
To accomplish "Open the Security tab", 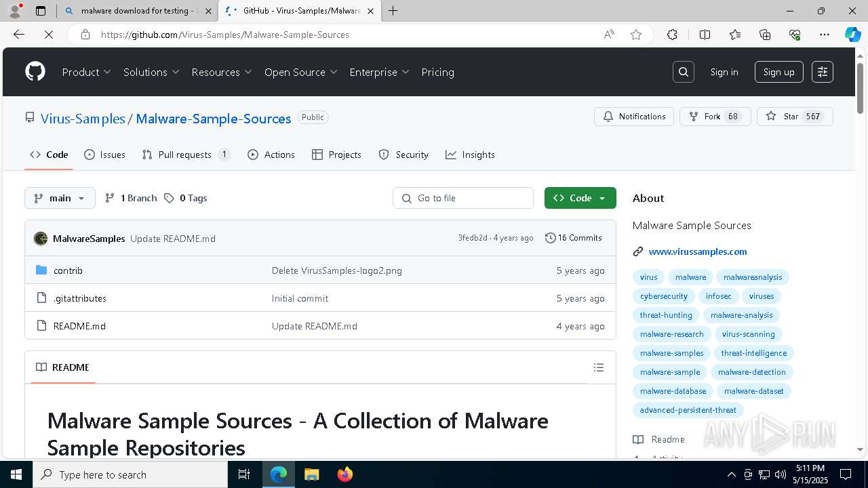I will pos(403,155).
